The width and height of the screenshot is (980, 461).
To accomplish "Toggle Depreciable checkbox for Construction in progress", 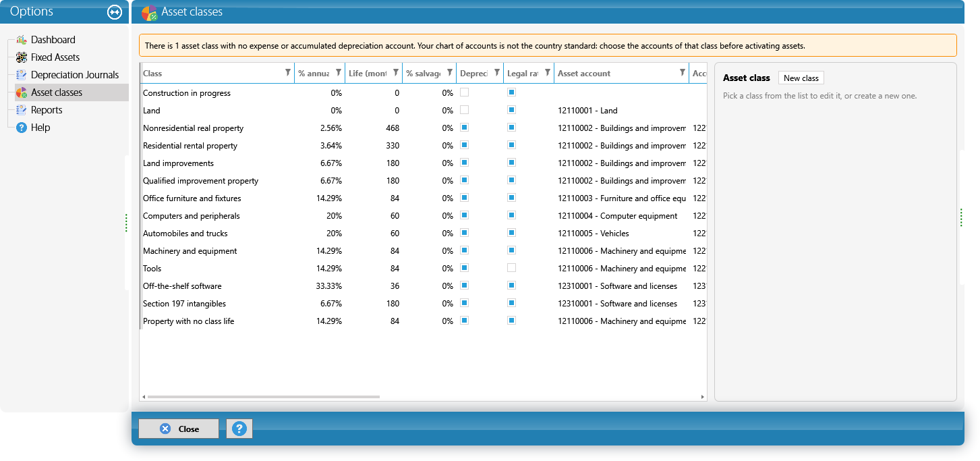I will 464,92.
